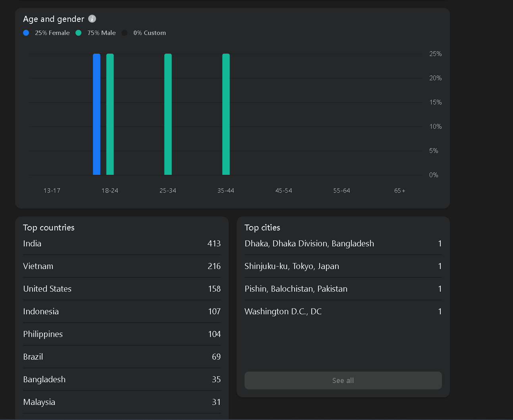Click the 55-64 age axis label
The image size is (513, 420).
tap(342, 191)
